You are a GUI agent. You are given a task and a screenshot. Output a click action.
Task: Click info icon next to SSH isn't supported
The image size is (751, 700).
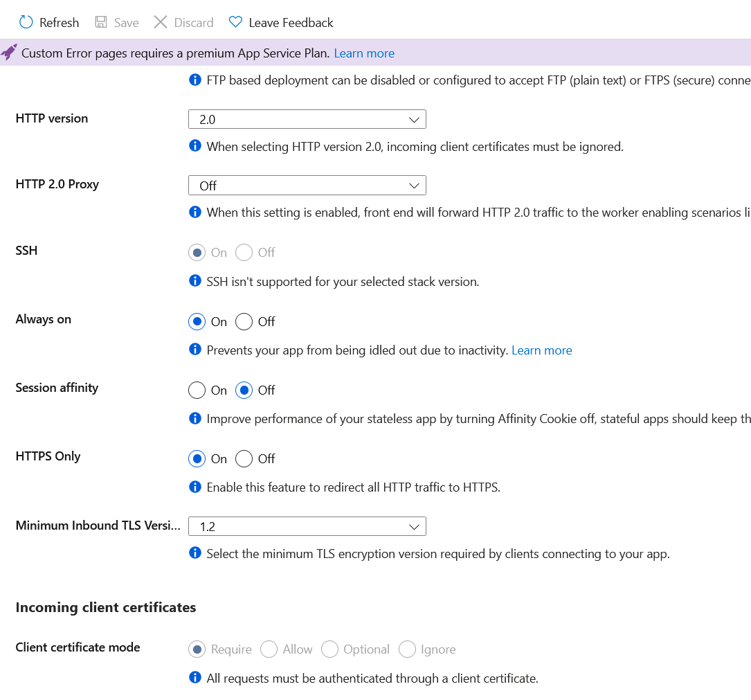tap(195, 281)
